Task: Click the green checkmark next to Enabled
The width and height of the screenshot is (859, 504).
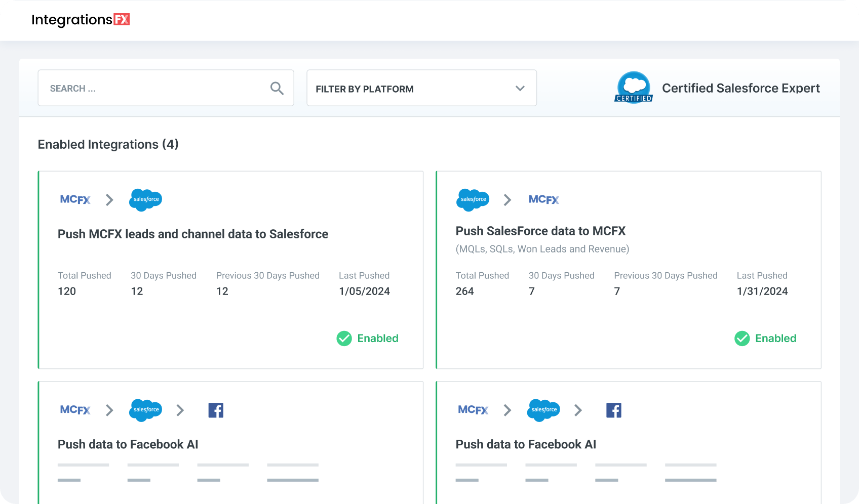Action: (344, 338)
